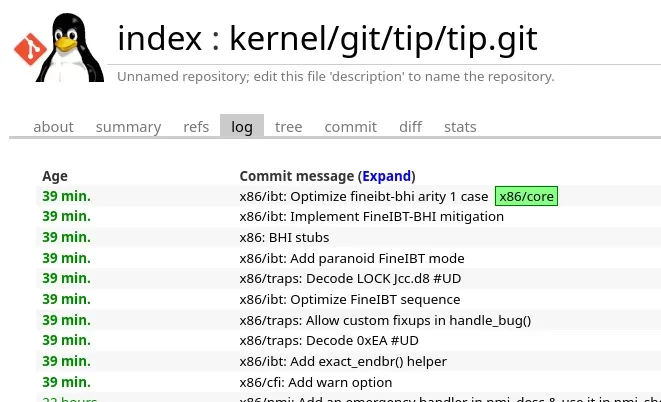The image size is (661, 402).
Task: View the stats tab
Action: [x=460, y=127]
